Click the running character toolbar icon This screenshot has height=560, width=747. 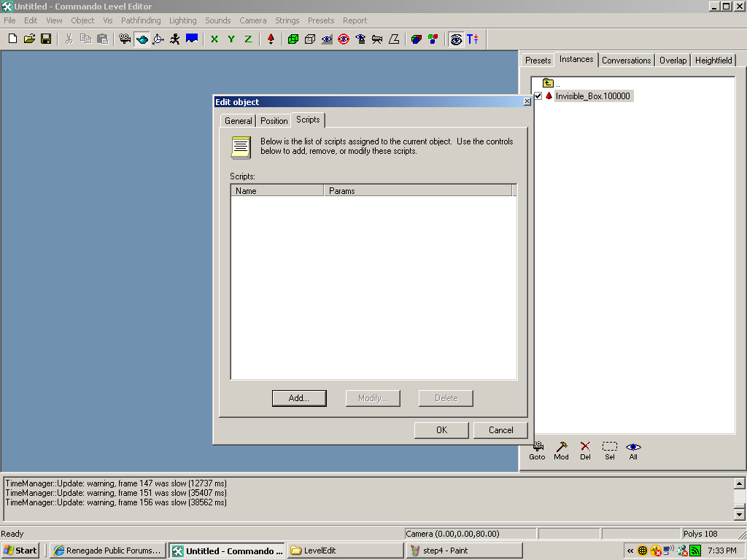[175, 39]
